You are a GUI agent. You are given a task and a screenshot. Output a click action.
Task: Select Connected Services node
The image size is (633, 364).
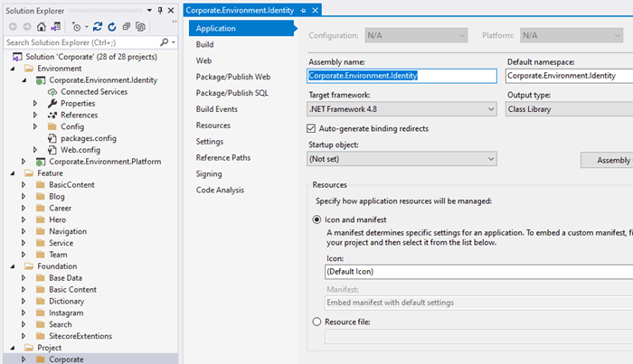(94, 92)
